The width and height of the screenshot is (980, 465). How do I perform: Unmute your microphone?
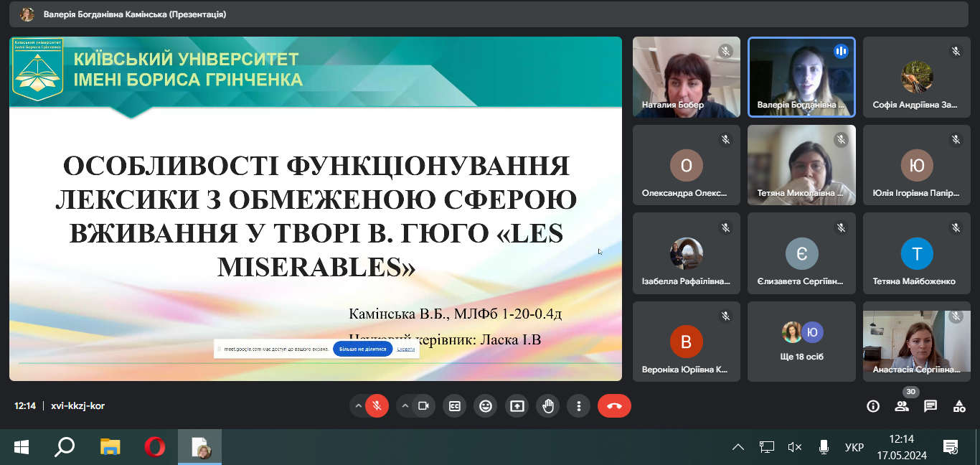pyautogui.click(x=377, y=405)
